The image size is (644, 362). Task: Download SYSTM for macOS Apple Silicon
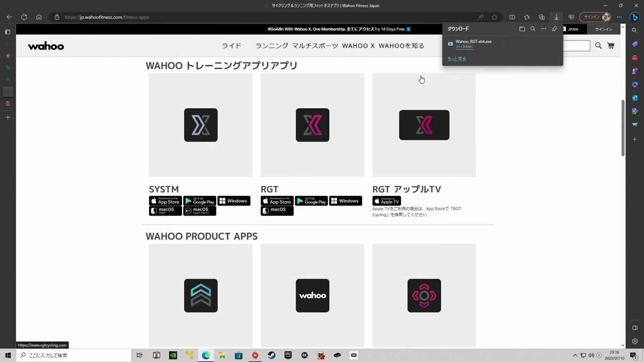[200, 211]
